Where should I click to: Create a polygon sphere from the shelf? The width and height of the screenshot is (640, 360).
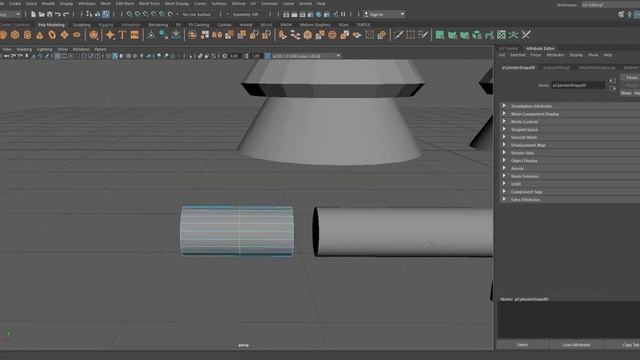point(3,35)
